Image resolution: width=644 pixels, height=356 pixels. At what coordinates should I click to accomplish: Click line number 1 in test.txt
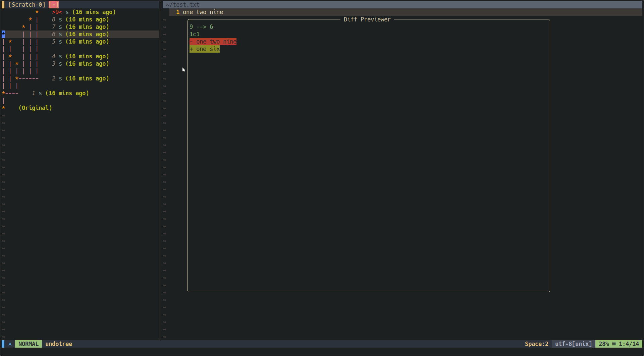pos(178,12)
